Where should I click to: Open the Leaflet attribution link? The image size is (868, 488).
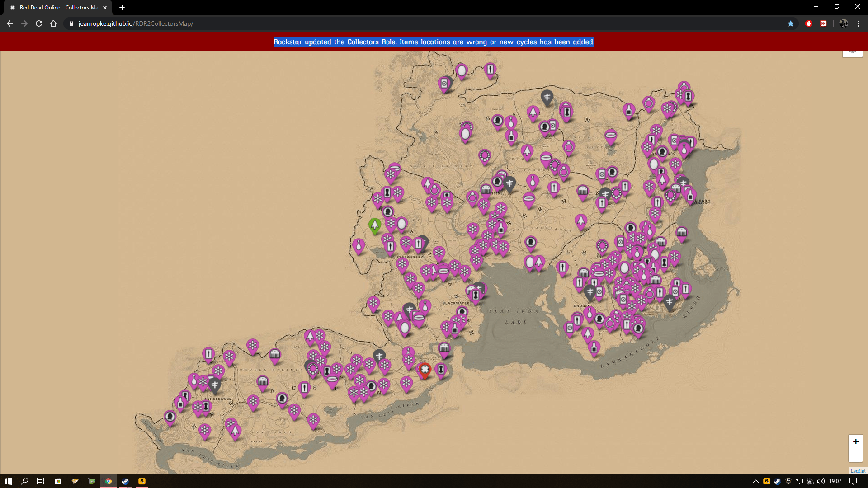point(858,471)
